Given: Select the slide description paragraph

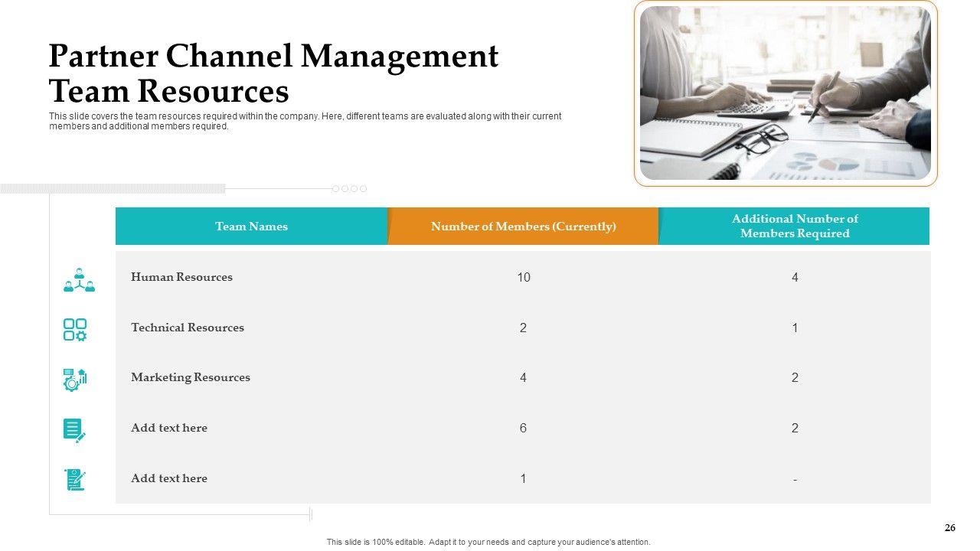Looking at the screenshot, I should (x=305, y=122).
